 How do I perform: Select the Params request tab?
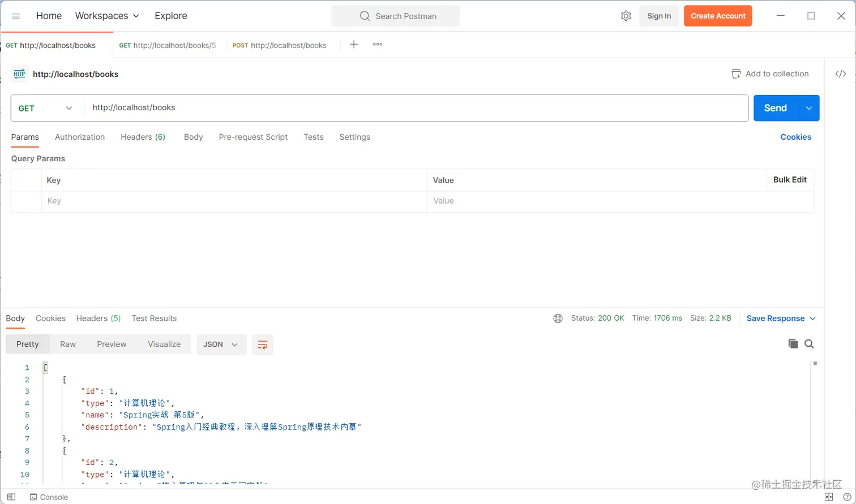point(25,137)
